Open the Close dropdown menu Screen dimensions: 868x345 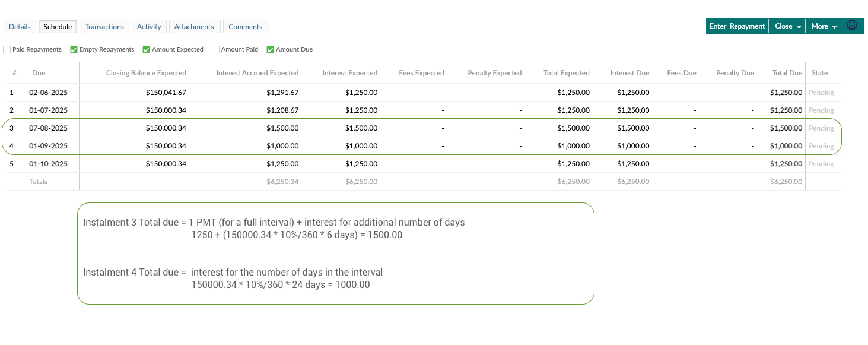pos(788,26)
